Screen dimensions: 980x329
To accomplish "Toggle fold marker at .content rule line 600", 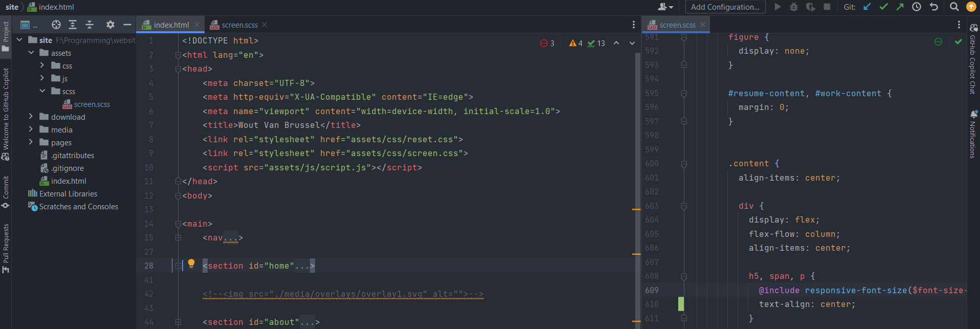I will [684, 164].
